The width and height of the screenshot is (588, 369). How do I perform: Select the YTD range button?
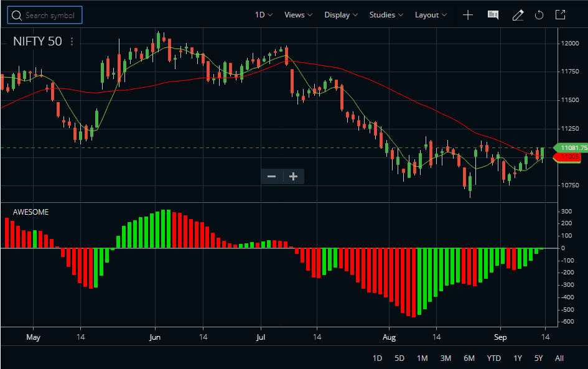point(494,358)
